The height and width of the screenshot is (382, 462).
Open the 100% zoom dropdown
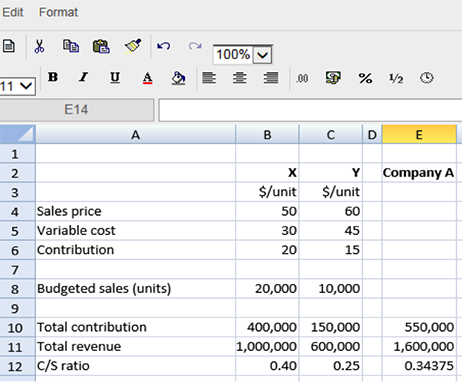click(263, 55)
